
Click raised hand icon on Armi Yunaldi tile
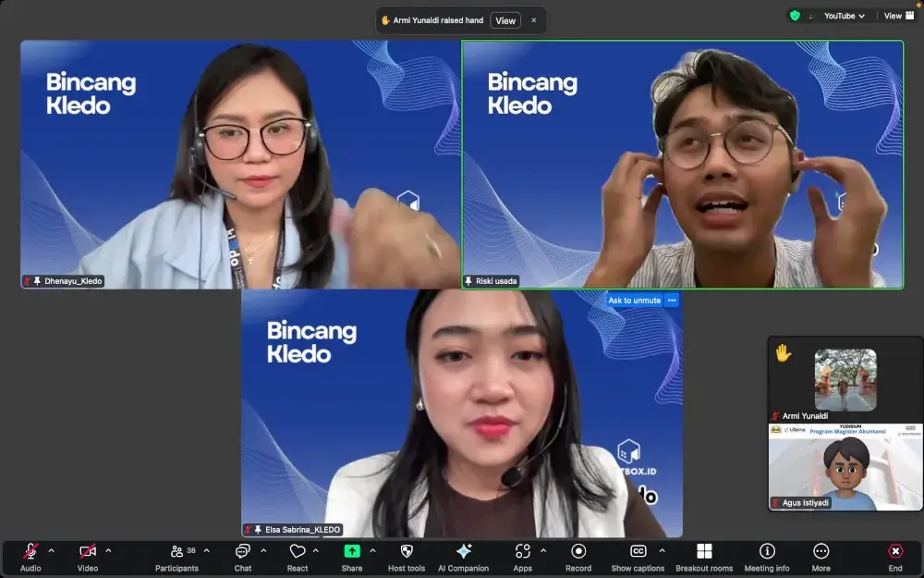784,352
